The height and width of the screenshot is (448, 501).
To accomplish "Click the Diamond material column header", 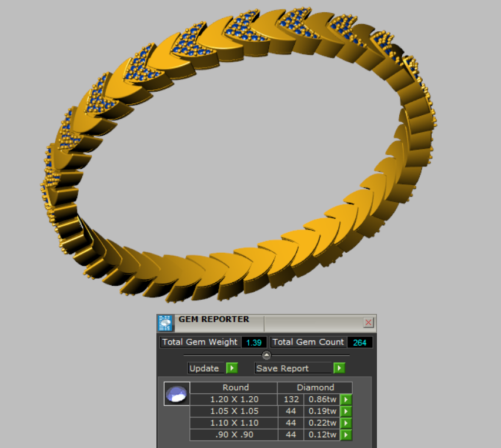I will point(315,387).
